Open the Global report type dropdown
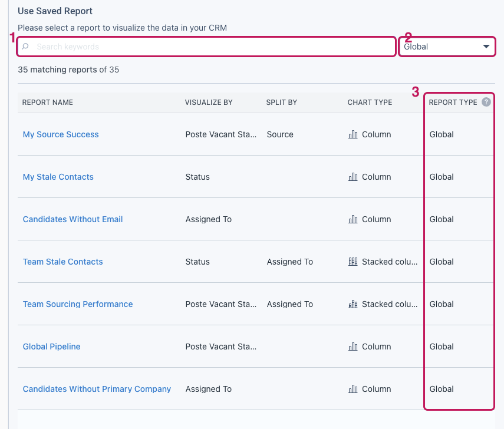 click(x=447, y=47)
